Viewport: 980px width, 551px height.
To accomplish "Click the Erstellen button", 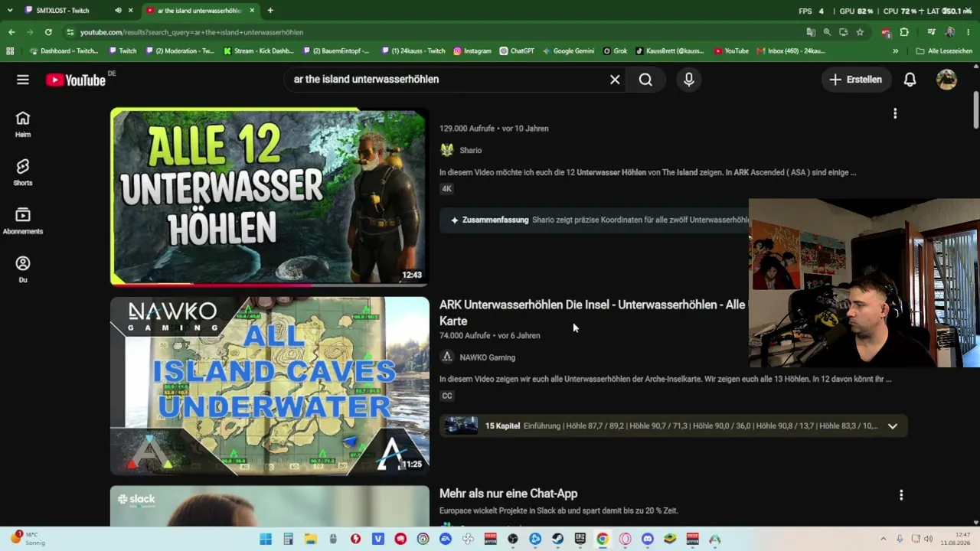I will coord(856,80).
